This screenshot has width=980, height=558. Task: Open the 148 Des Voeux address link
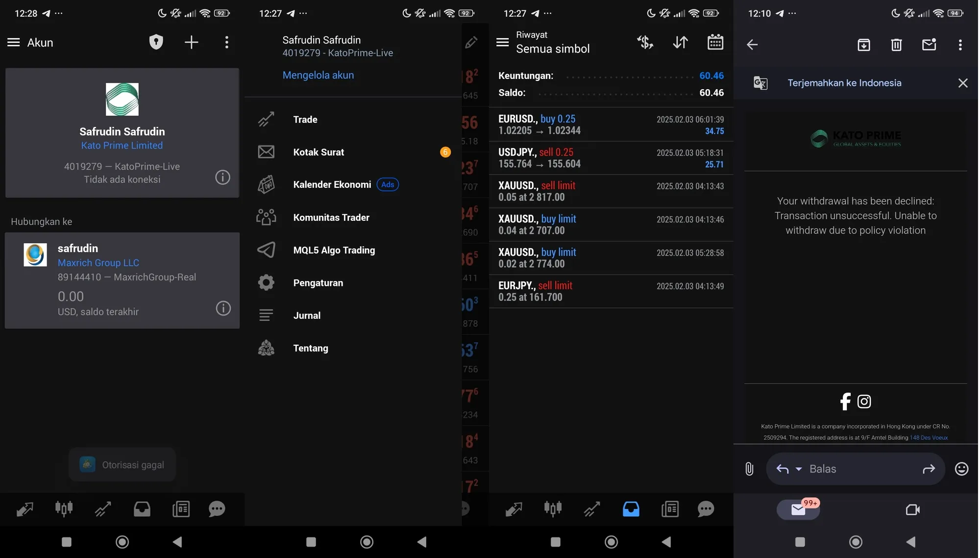pos(929,438)
